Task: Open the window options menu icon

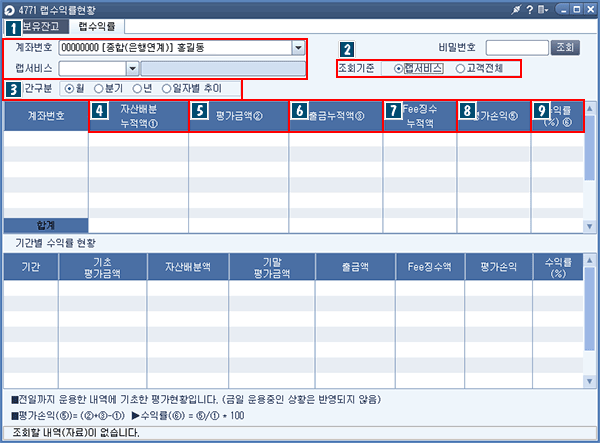Action: coord(543,10)
